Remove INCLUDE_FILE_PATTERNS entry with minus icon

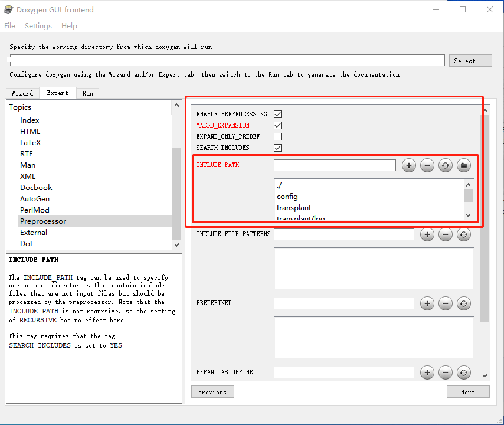446,234
